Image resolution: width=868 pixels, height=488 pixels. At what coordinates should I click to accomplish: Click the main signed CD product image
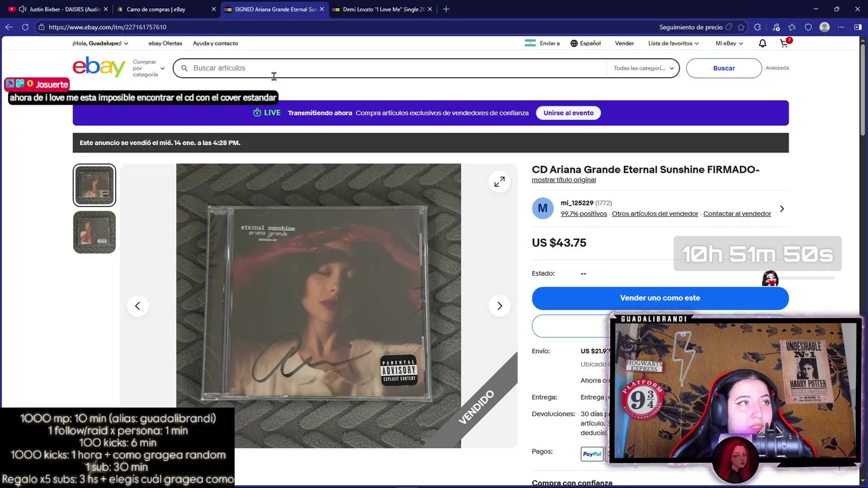319,306
